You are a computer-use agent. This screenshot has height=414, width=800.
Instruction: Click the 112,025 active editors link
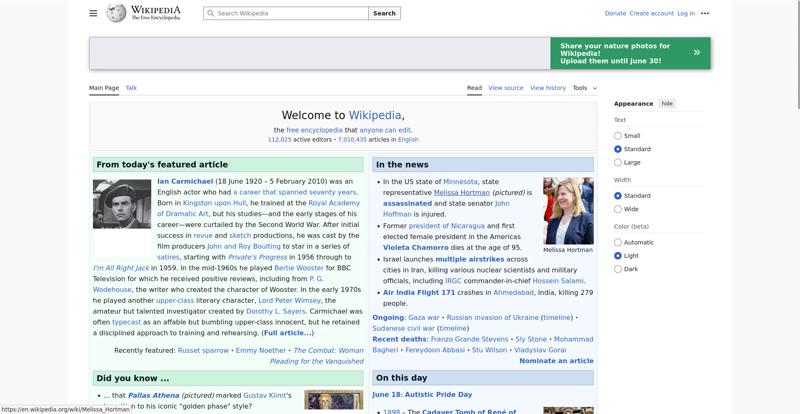280,139
